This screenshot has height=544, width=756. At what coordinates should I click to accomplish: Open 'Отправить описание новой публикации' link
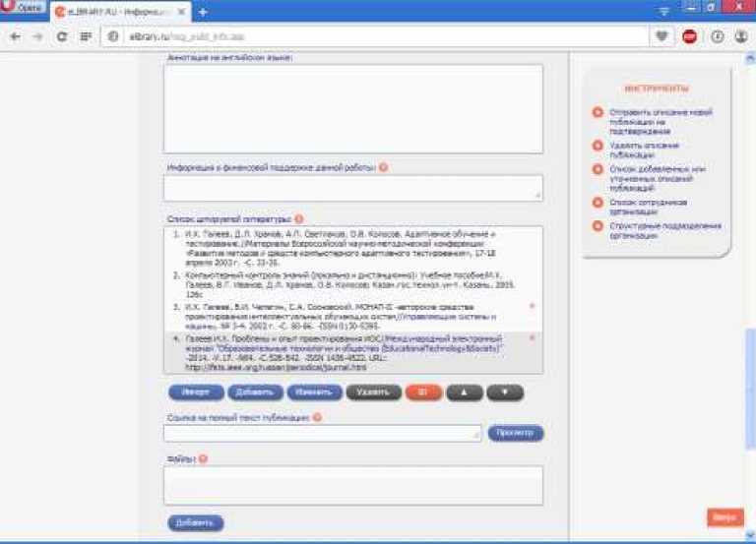click(x=661, y=121)
